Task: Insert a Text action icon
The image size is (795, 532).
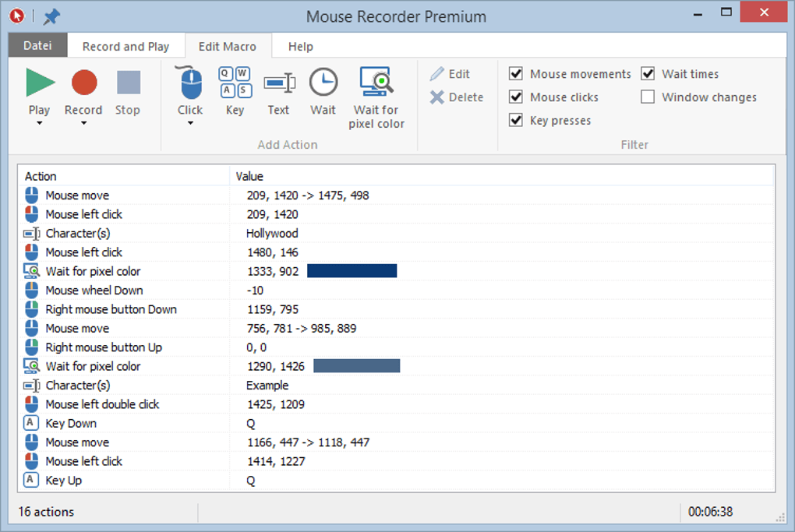Action: click(278, 82)
